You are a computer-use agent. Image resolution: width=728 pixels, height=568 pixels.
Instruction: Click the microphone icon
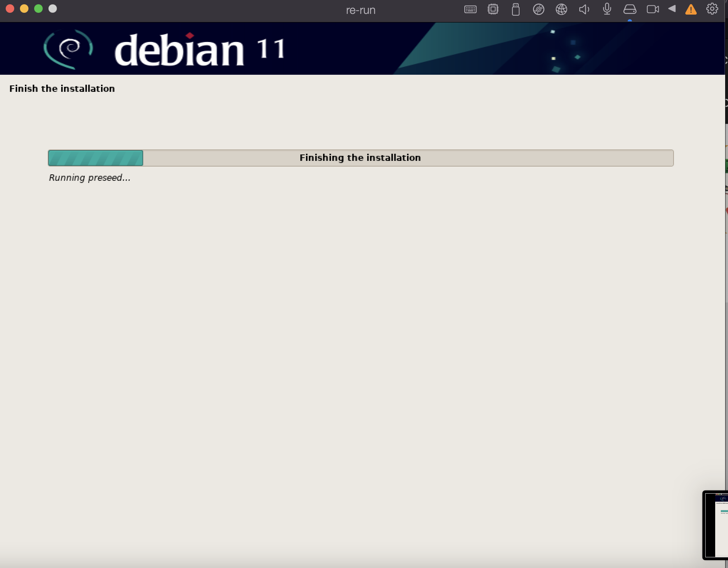[607, 9]
